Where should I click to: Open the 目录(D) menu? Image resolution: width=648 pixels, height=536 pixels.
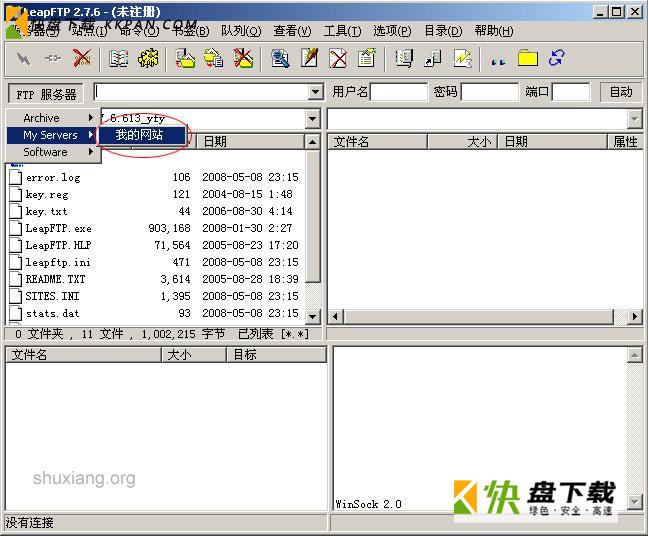[x=443, y=31]
